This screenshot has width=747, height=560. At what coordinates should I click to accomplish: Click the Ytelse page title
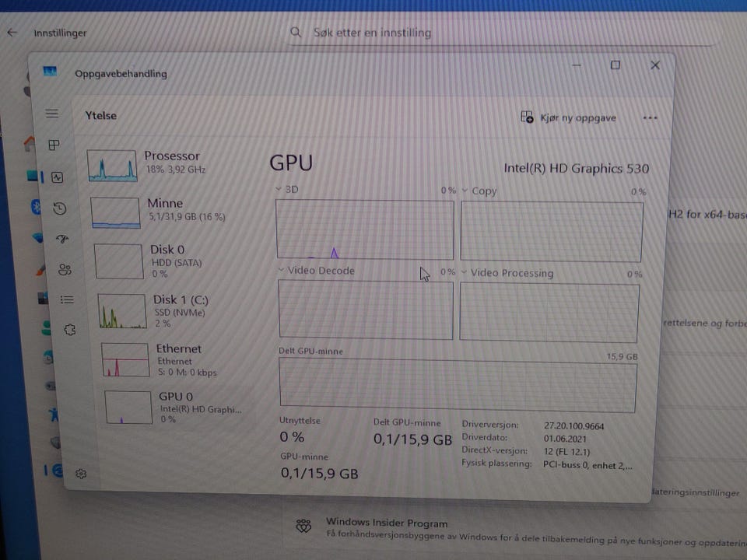click(101, 116)
